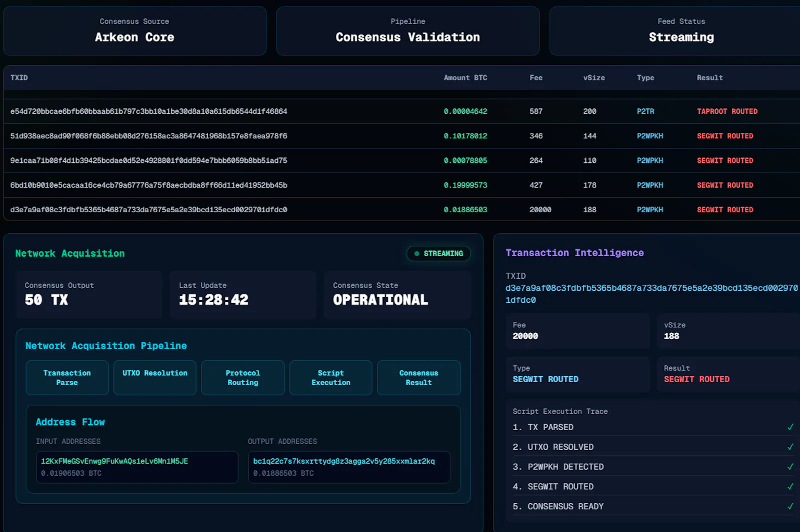Click the fee value 20000 in the table

(x=540, y=210)
